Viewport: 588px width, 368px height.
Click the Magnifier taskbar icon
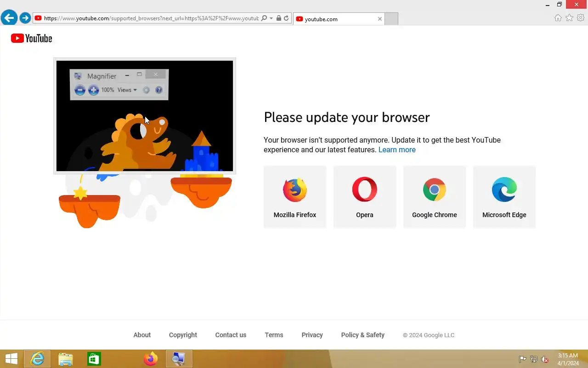pos(179,359)
